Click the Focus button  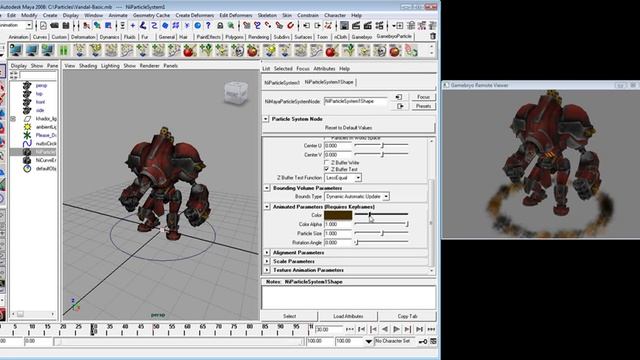coord(423,97)
